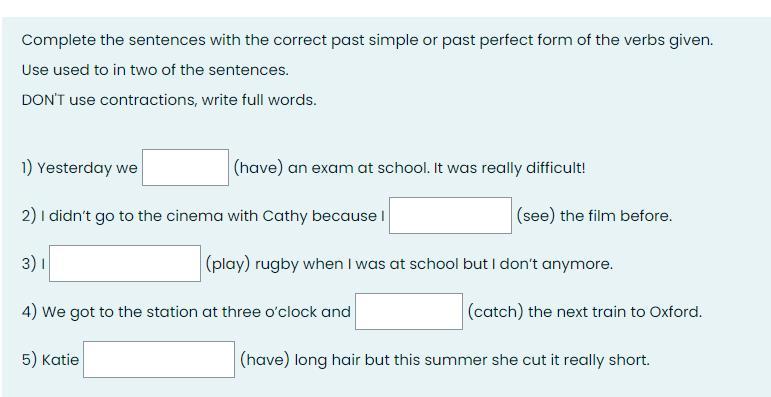Click the 'DON'T use contractions' instruction line
This screenshot has width=771, height=397.
(x=169, y=100)
